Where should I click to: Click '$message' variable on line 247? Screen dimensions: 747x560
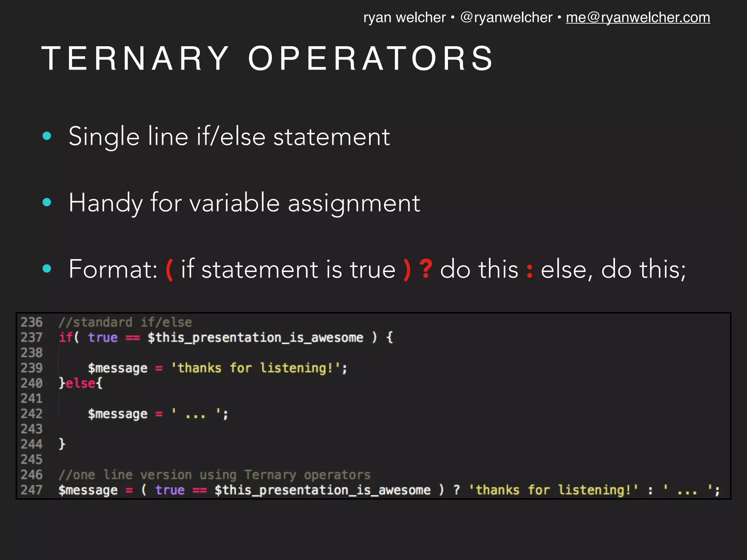click(88, 490)
